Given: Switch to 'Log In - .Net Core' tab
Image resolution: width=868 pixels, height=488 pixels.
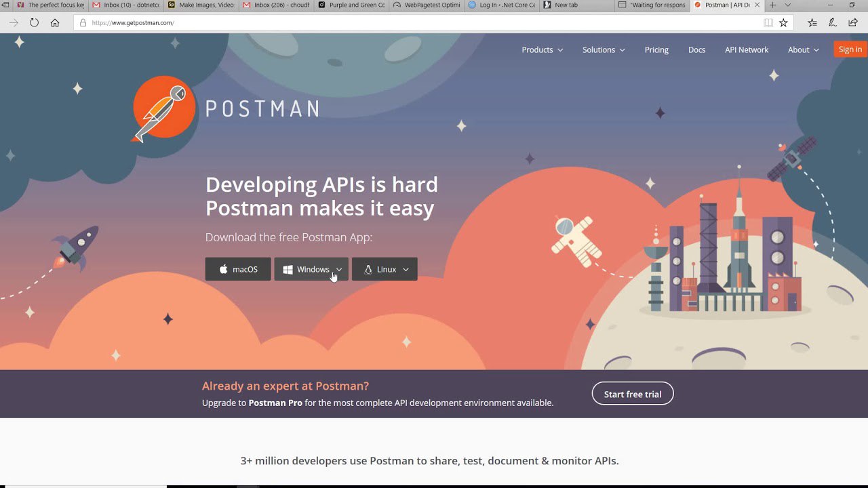Looking at the screenshot, I should (503, 5).
